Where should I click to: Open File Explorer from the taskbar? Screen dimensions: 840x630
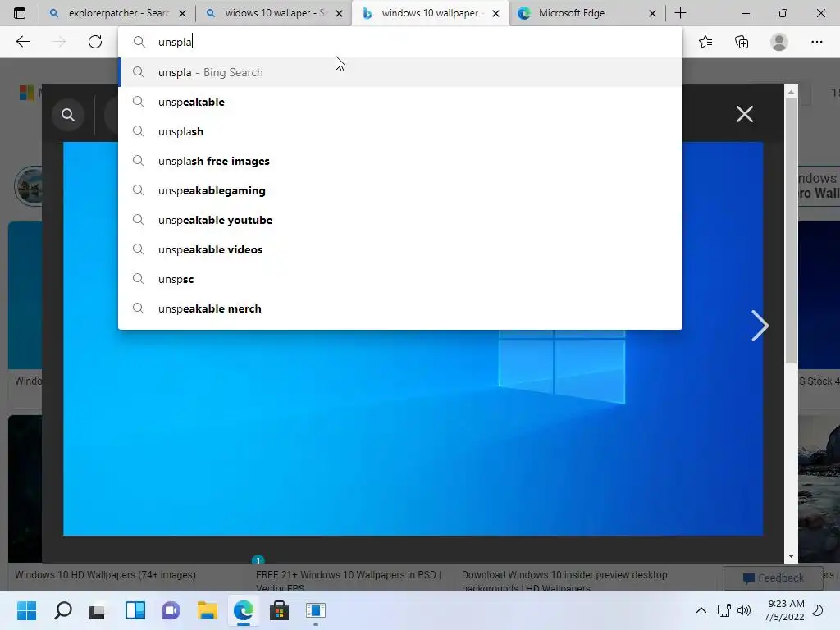[x=207, y=610]
